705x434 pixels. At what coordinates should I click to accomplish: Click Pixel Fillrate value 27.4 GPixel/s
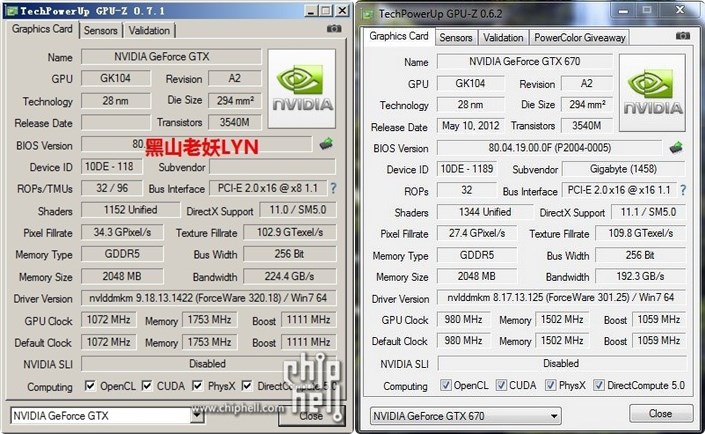[x=477, y=233]
